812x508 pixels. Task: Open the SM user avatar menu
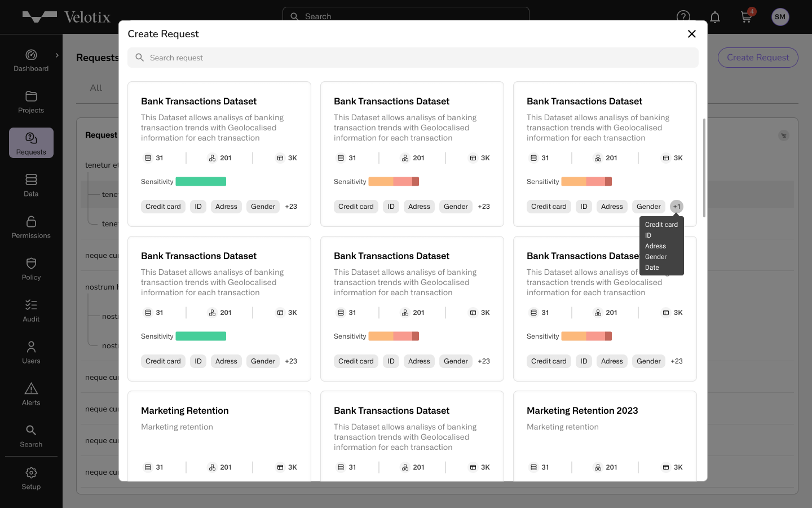[780, 17]
